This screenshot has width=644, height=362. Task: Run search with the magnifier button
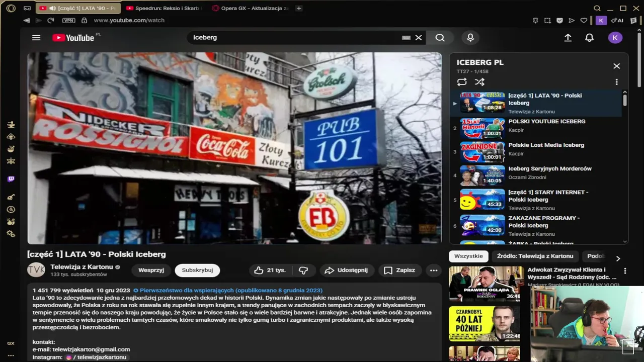pos(440,38)
